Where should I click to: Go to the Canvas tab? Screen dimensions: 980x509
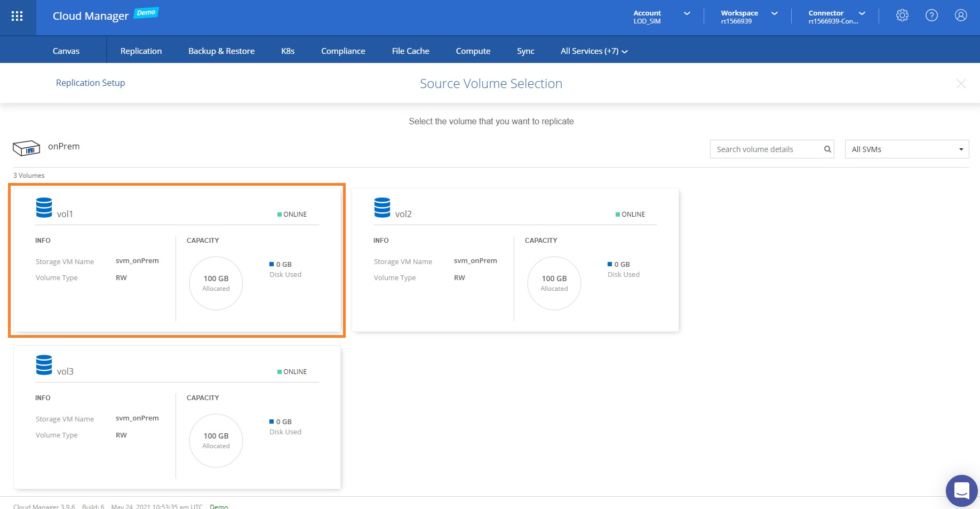(x=66, y=51)
